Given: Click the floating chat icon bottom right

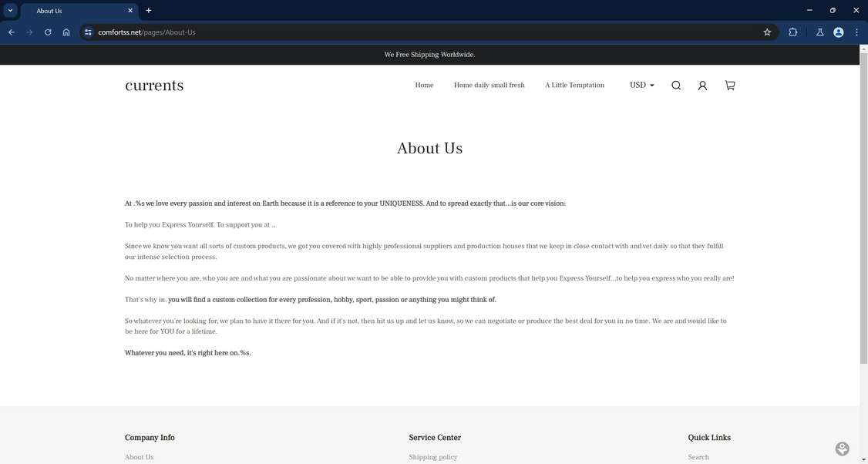Looking at the screenshot, I should (842, 449).
